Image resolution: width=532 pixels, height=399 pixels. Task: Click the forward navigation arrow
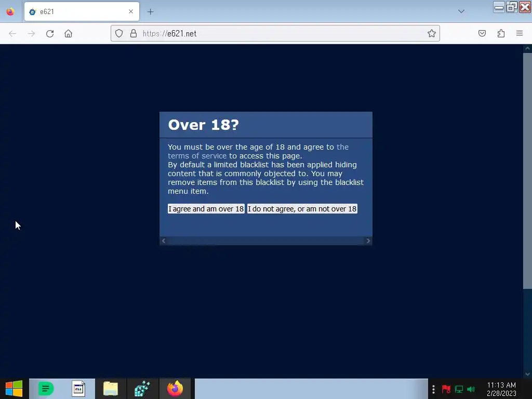(x=31, y=34)
